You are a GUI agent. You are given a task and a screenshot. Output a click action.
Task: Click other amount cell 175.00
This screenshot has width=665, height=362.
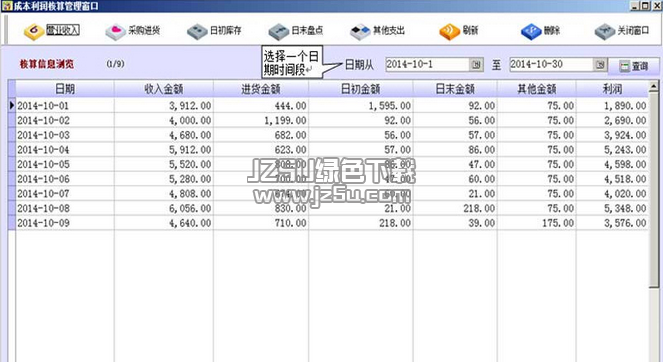[536, 223]
